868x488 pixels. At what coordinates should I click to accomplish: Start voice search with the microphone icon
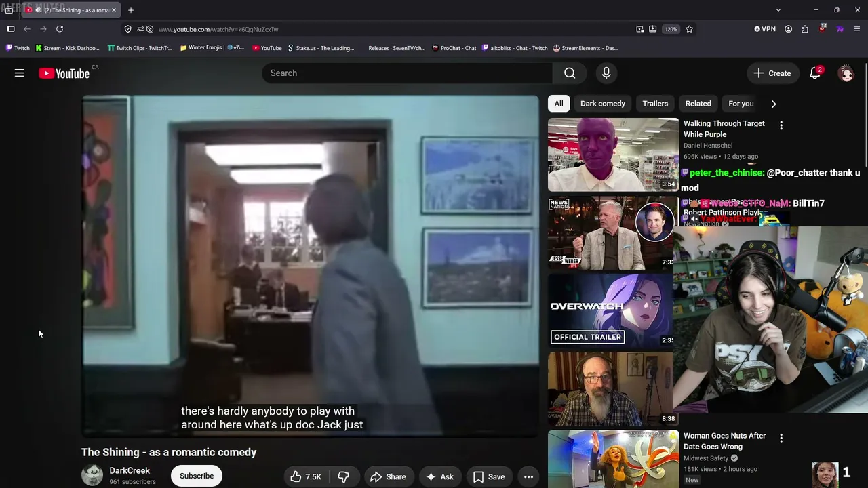(606, 73)
